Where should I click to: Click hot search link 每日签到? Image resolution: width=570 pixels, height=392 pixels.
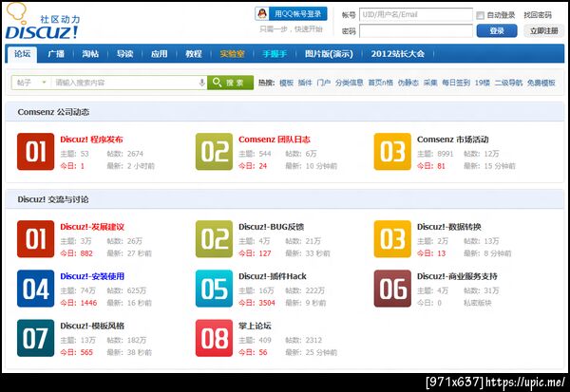456,83
